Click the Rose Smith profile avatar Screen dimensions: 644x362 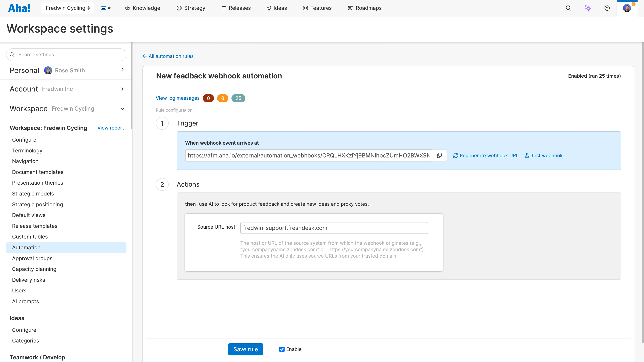click(627, 8)
